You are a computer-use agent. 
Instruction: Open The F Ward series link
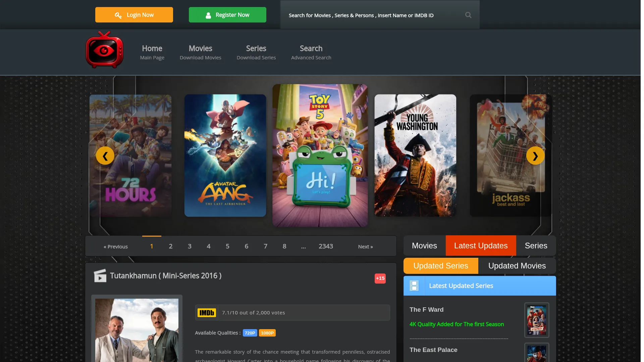point(426,310)
